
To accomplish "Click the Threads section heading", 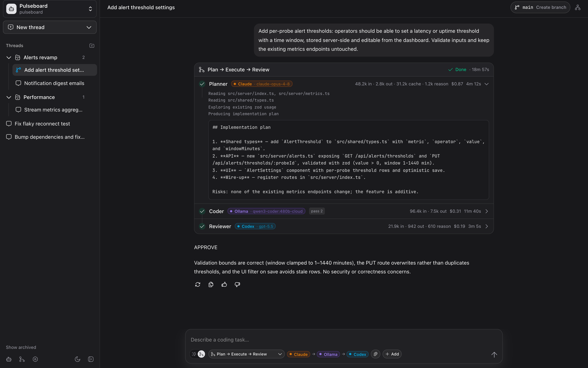I will [15, 46].
